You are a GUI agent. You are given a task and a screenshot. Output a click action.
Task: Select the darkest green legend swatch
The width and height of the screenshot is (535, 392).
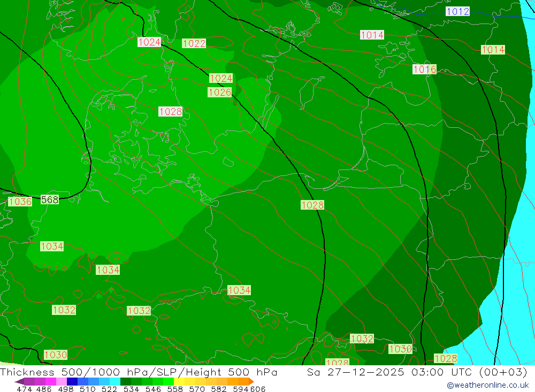(x=126, y=381)
